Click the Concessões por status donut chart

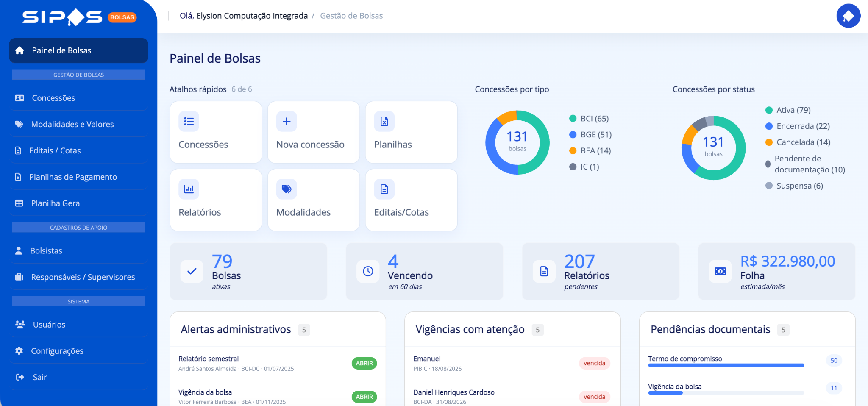coord(714,148)
